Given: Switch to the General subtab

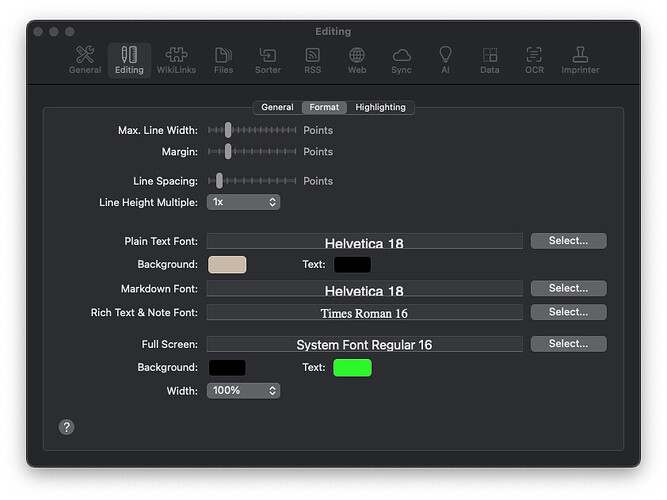Looking at the screenshot, I should [x=277, y=107].
